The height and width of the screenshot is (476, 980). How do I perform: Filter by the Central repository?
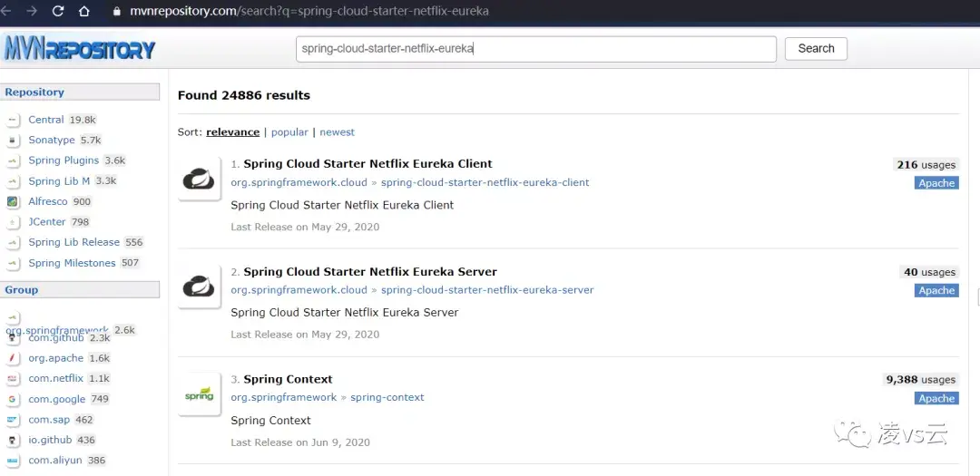coord(45,120)
